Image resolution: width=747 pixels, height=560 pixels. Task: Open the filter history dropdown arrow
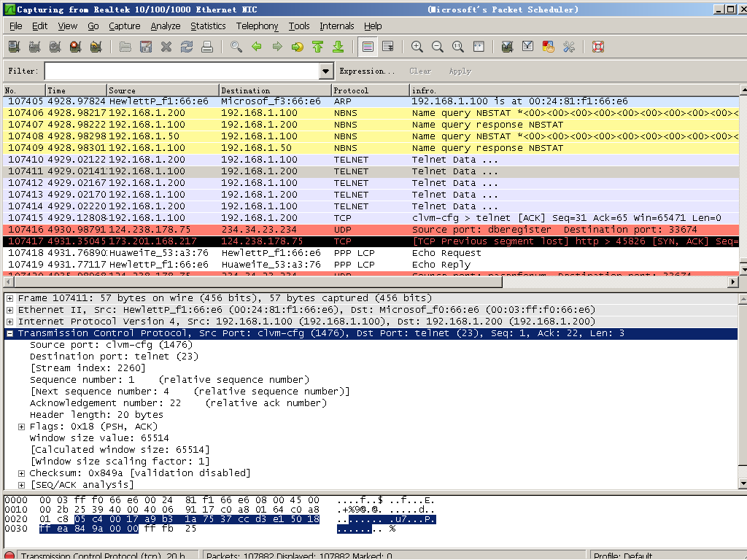pos(326,71)
